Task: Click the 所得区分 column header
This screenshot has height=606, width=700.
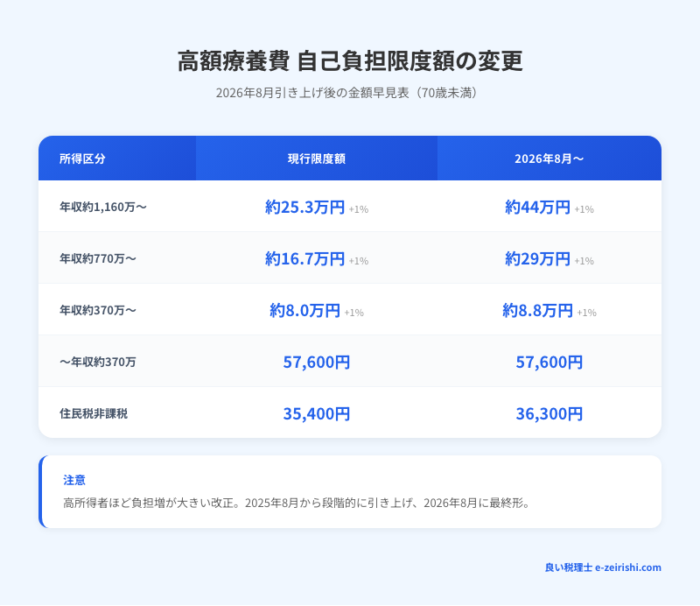Action: (x=82, y=159)
